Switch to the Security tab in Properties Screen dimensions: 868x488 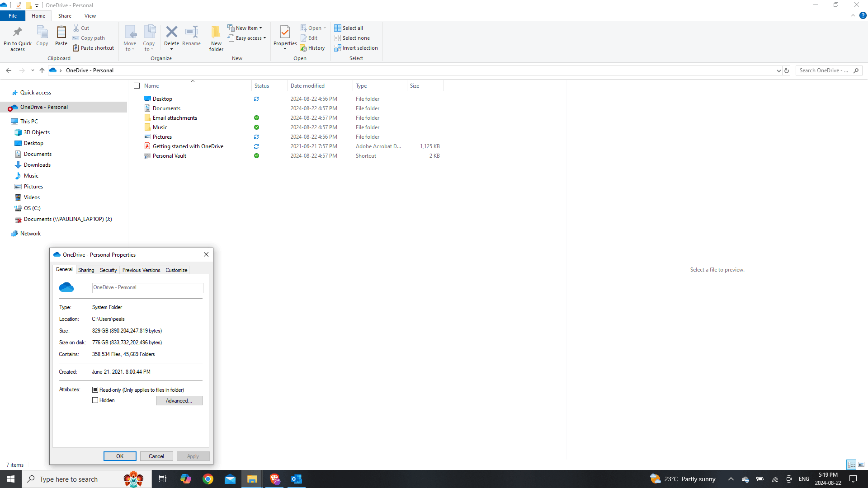[108, 270]
